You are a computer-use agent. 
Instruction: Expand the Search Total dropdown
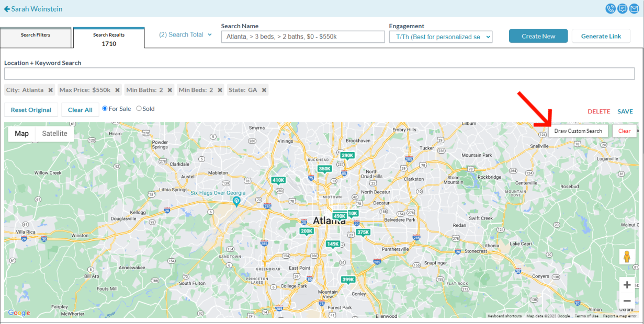click(185, 34)
